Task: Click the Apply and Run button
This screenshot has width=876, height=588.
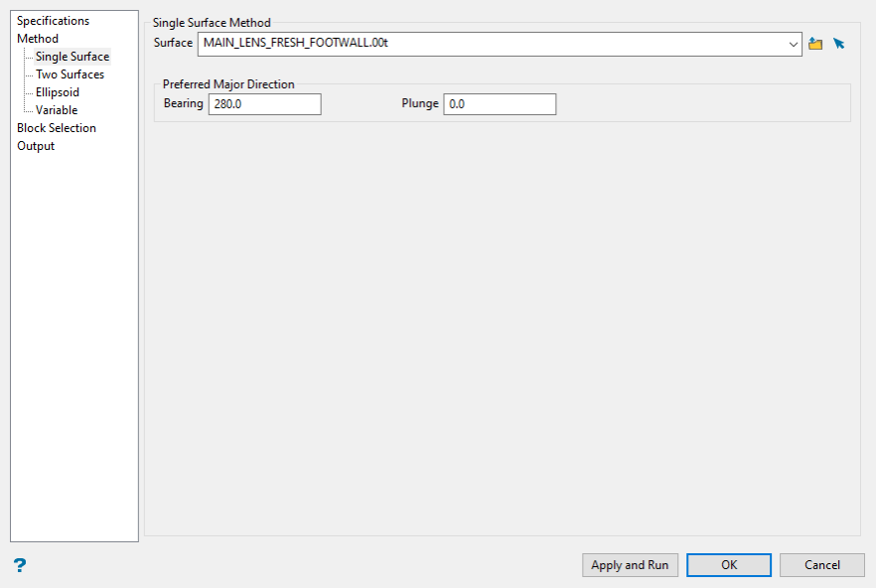Action: (x=630, y=565)
